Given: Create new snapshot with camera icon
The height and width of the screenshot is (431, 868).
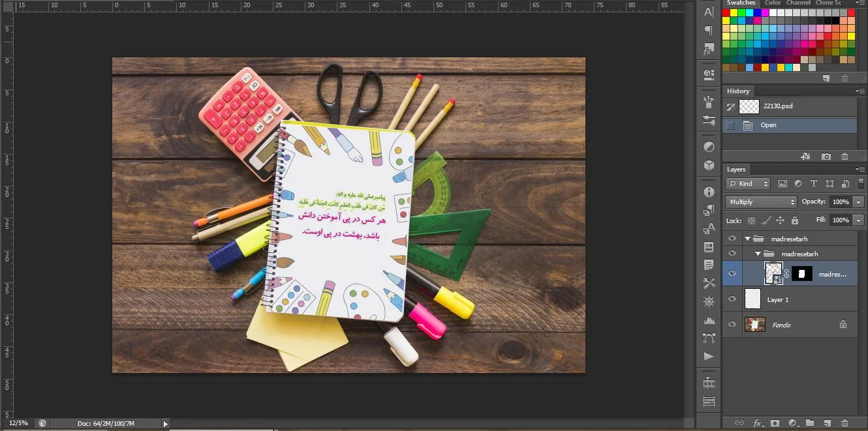Looking at the screenshot, I should click(826, 156).
